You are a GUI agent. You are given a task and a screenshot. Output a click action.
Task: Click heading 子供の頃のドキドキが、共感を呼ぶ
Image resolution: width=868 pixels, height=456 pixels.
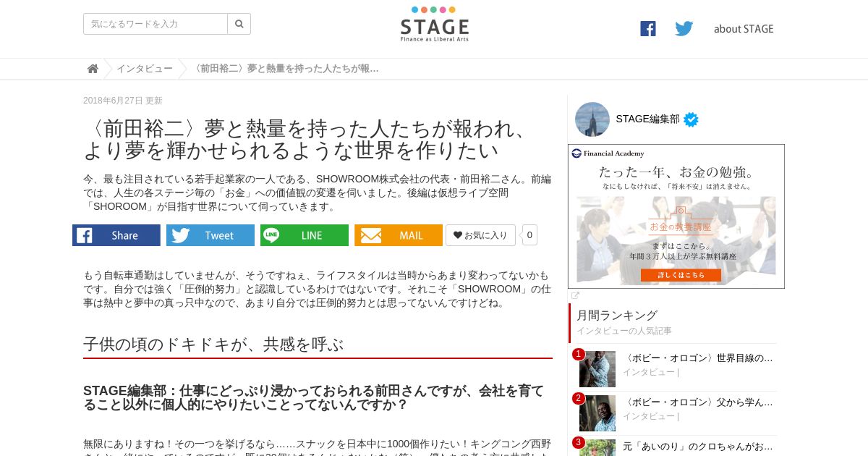pos(213,345)
